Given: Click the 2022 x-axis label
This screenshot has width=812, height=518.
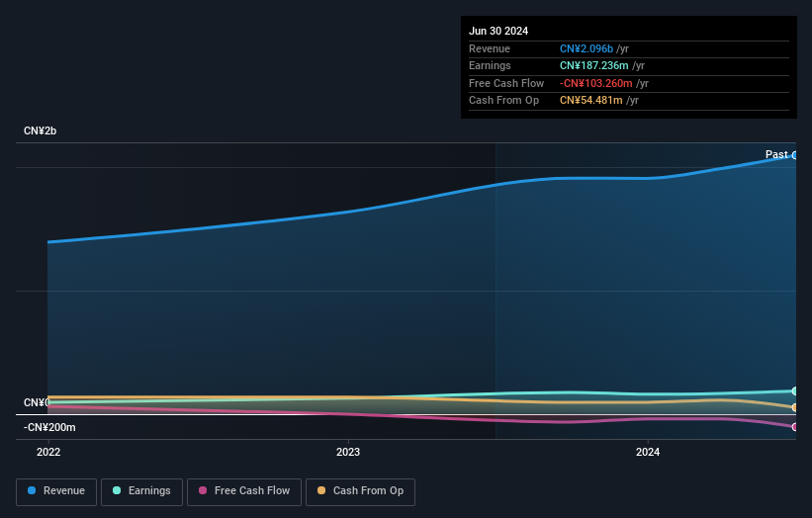Looking at the screenshot, I should click(x=48, y=452).
